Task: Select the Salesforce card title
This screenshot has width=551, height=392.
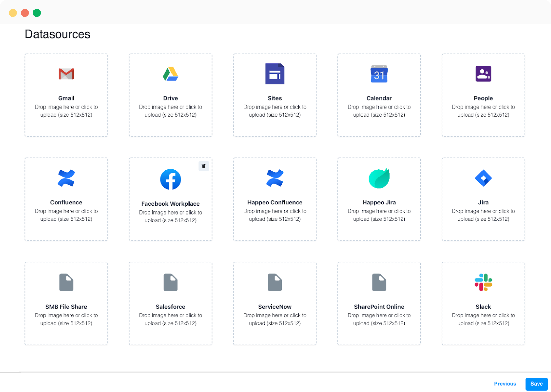Action: click(170, 307)
